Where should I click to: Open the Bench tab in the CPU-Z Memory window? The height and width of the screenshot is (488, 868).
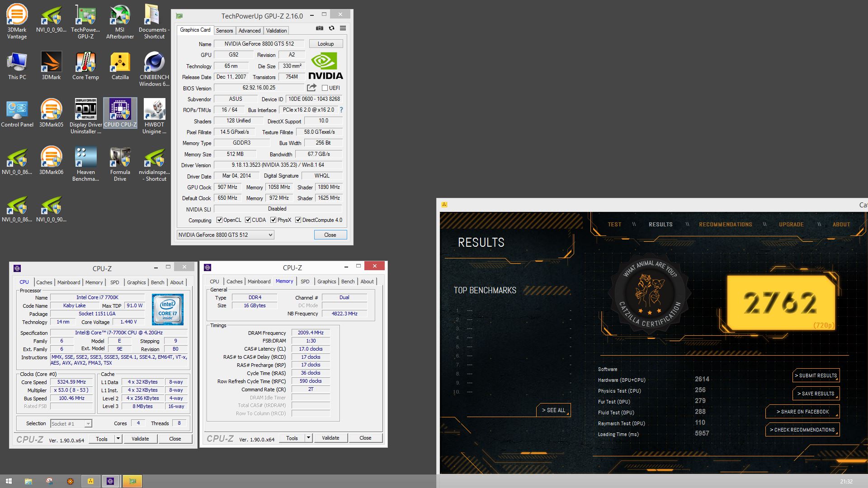pos(348,282)
